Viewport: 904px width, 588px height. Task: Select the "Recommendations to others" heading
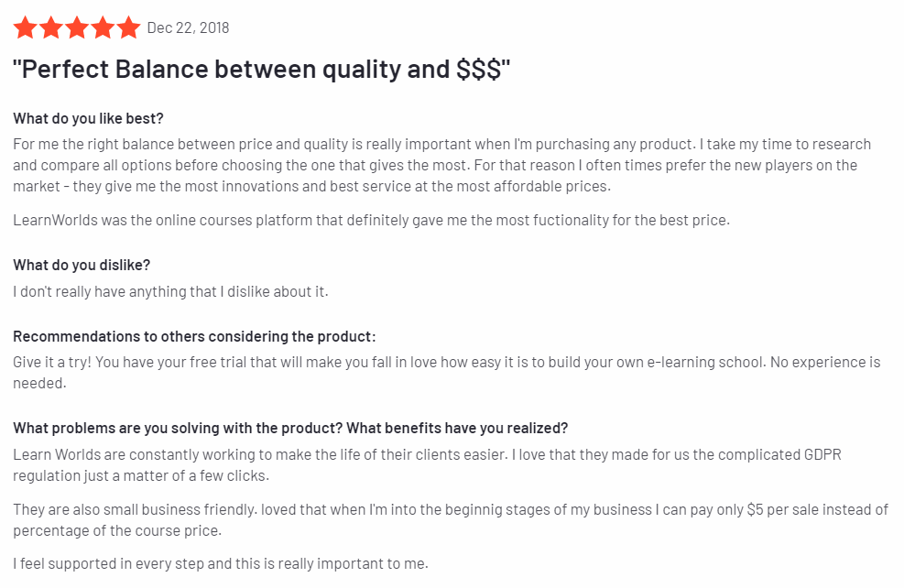point(194,336)
